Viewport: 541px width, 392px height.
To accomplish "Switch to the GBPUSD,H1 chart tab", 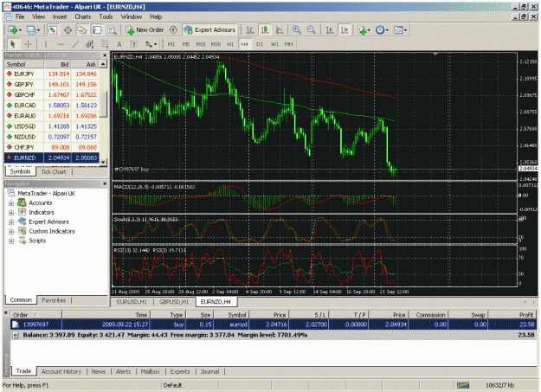I will [x=174, y=302].
